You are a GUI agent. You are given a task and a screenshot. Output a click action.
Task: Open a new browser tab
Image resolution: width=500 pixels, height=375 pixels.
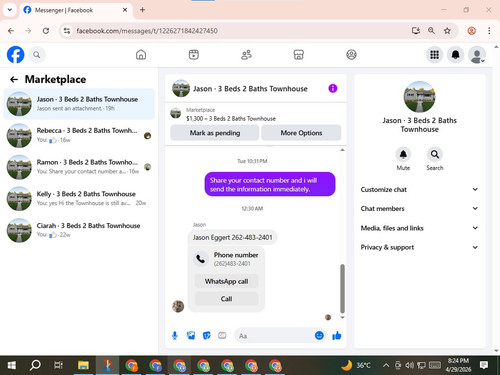point(142,10)
